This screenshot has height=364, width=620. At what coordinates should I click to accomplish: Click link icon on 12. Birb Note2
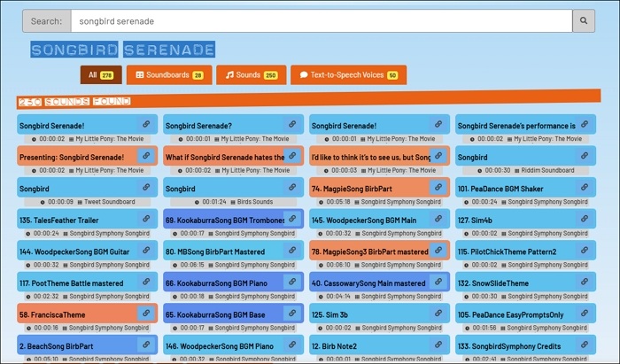click(x=438, y=345)
